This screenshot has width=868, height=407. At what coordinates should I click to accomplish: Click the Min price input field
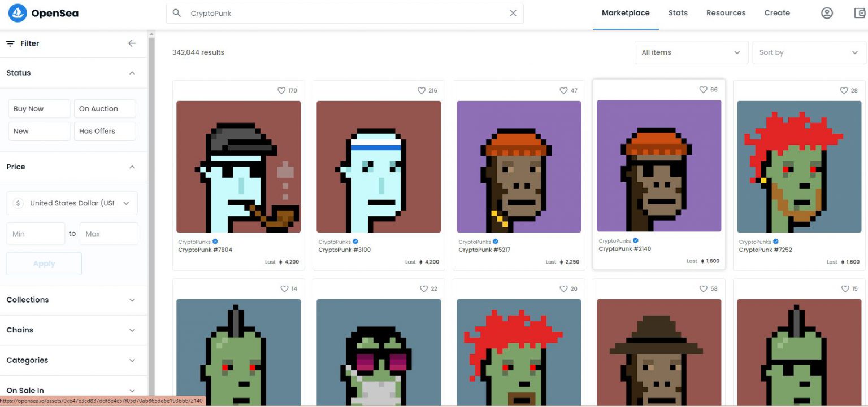point(35,233)
